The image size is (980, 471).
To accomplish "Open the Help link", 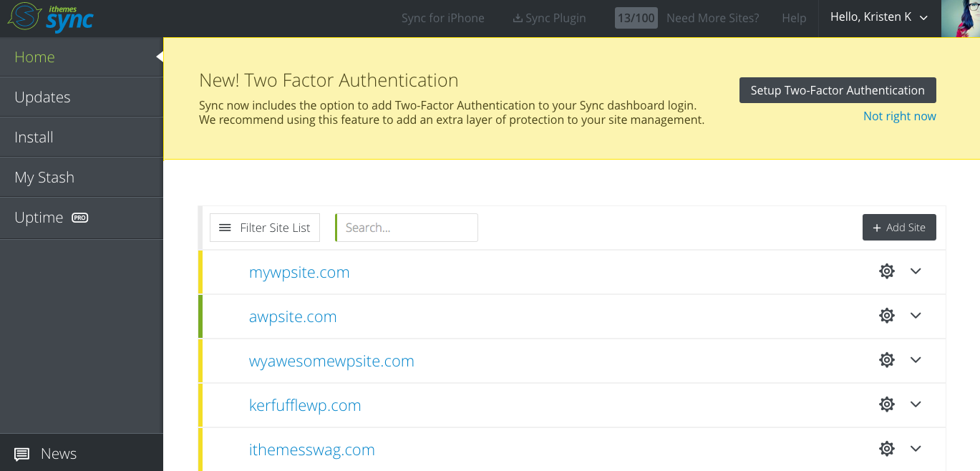I will point(794,19).
